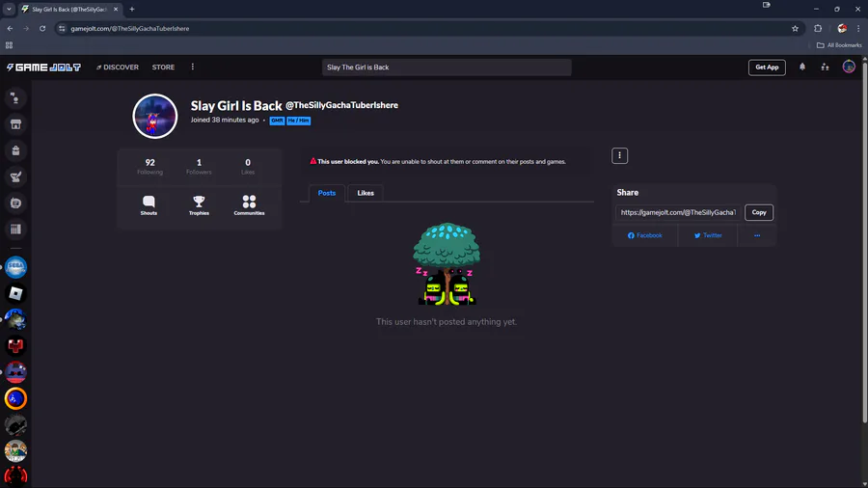Go back to the previous page
This screenshot has height=488, width=868.
point(10,28)
